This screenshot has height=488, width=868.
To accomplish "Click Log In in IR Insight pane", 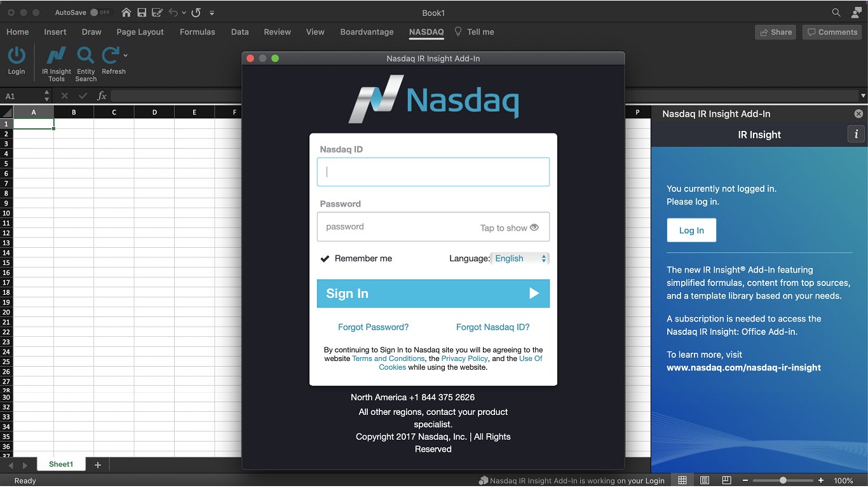I will click(691, 230).
